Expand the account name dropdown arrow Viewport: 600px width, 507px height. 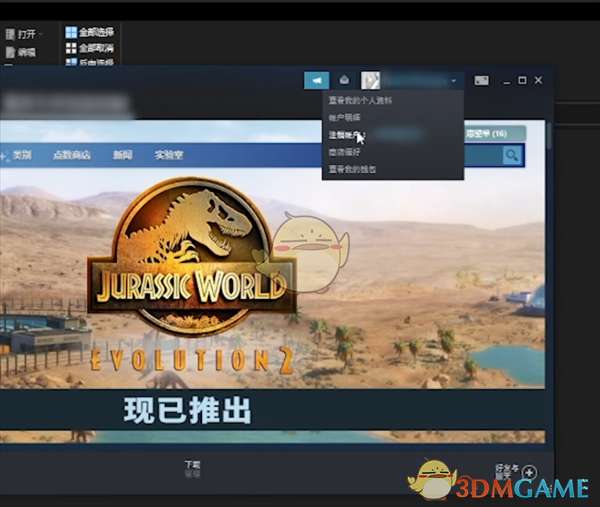point(453,80)
